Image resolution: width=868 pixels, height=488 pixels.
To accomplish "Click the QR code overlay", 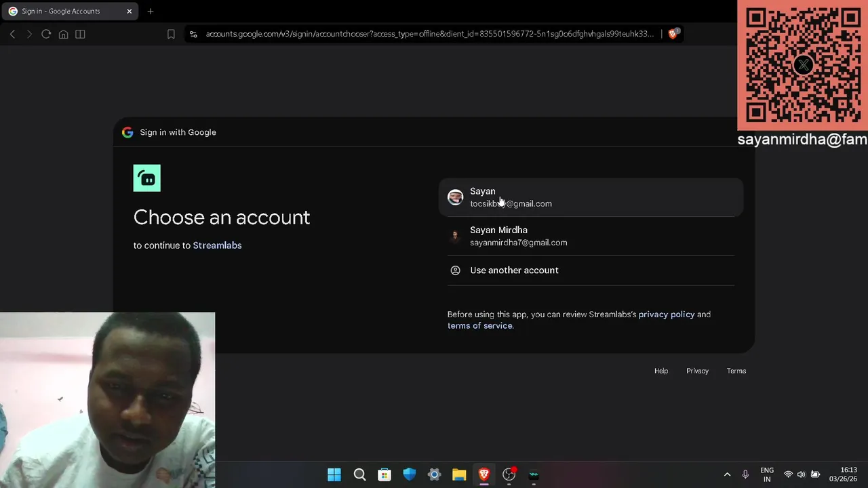I will pos(803,65).
